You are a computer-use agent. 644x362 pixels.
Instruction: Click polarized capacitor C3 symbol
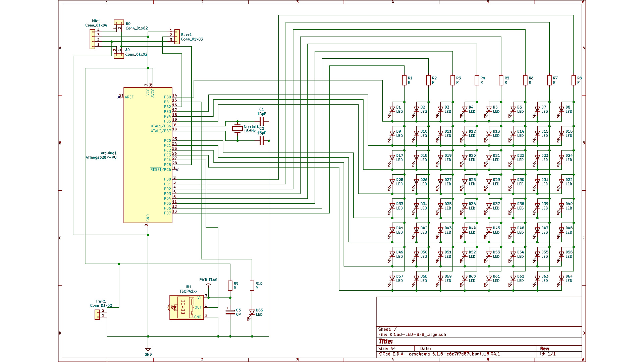coord(230,312)
